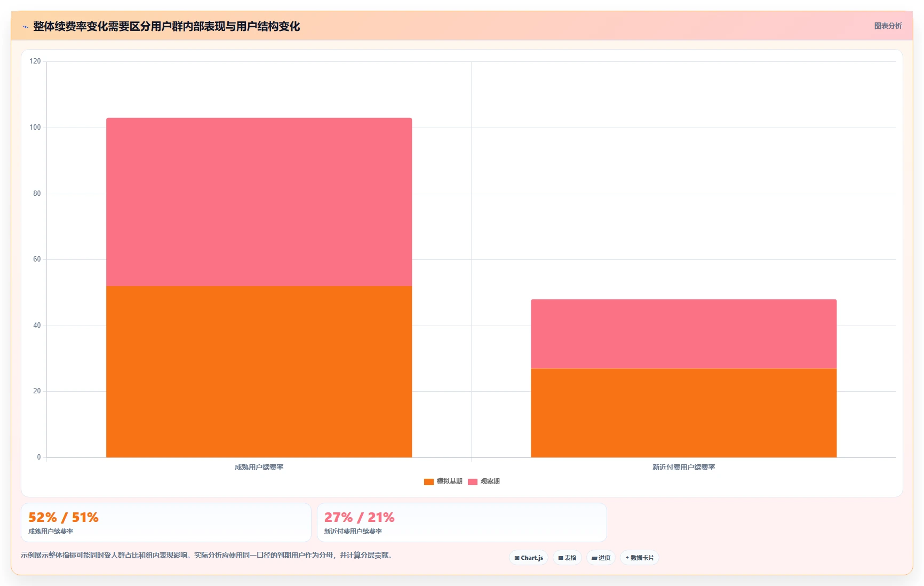Screen dimensions: 924x586
Task: Click the 图表分析 label in the header
Action: pyautogui.click(x=888, y=26)
